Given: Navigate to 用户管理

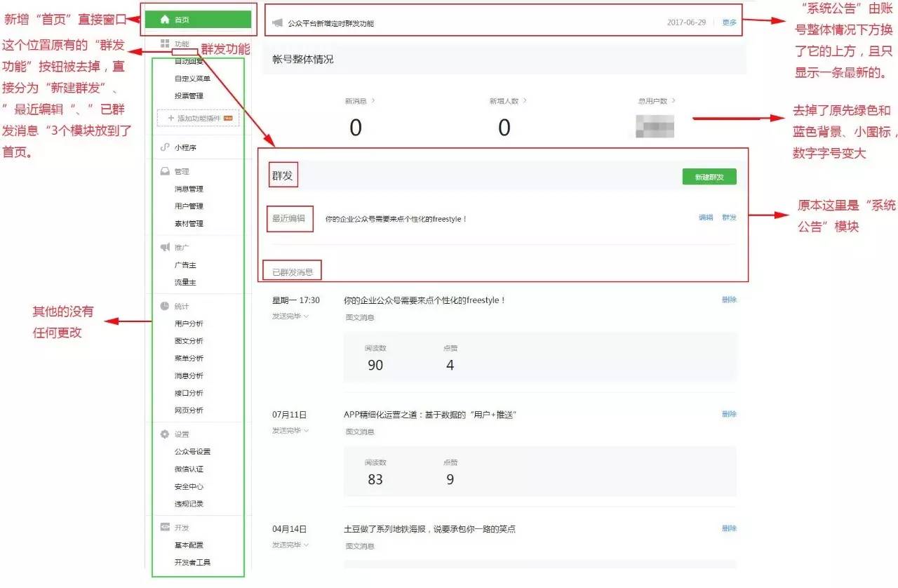Looking at the screenshot, I should click(x=189, y=206).
